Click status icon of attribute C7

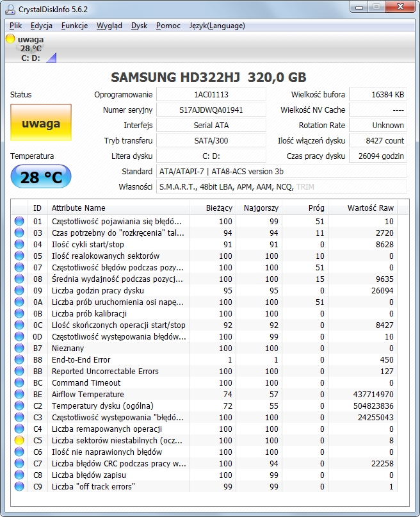click(19, 463)
